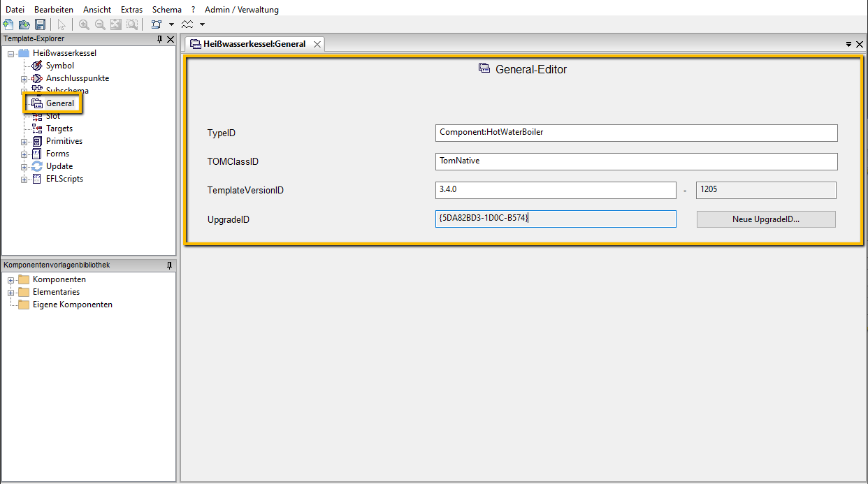Viewport: 868px width, 484px height.
Task: Click the schema layout toolbar icon
Action: (x=157, y=24)
